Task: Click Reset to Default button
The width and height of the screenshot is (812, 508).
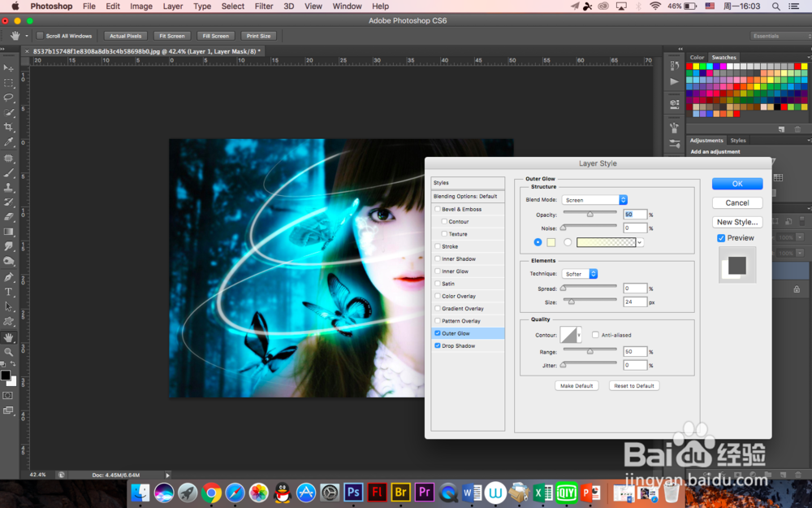Action: coord(633,385)
